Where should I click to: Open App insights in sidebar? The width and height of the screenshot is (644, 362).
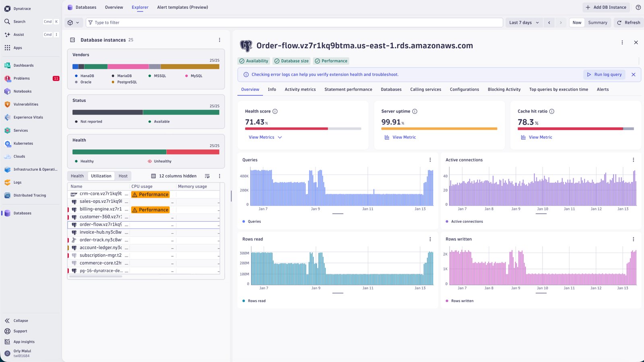(24, 341)
